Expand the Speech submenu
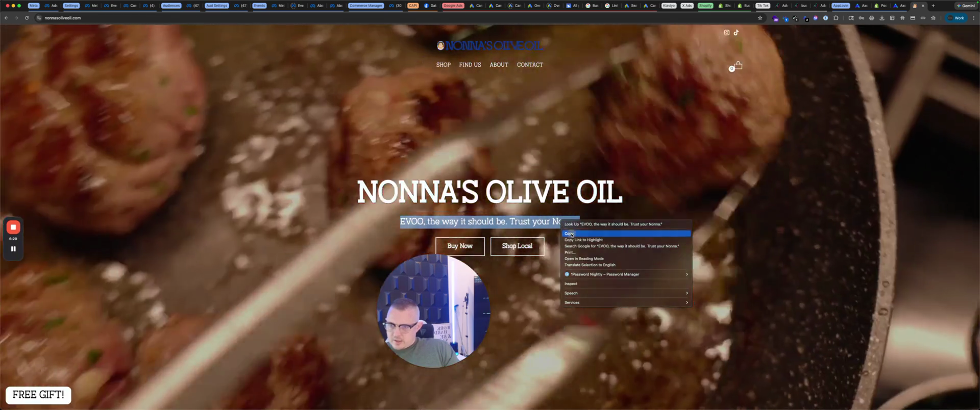 (626, 293)
